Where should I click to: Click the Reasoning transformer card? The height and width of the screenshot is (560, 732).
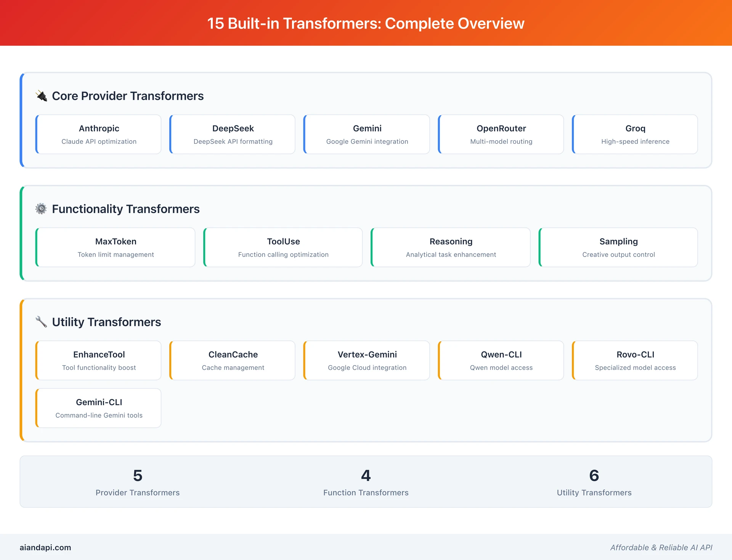(x=451, y=247)
